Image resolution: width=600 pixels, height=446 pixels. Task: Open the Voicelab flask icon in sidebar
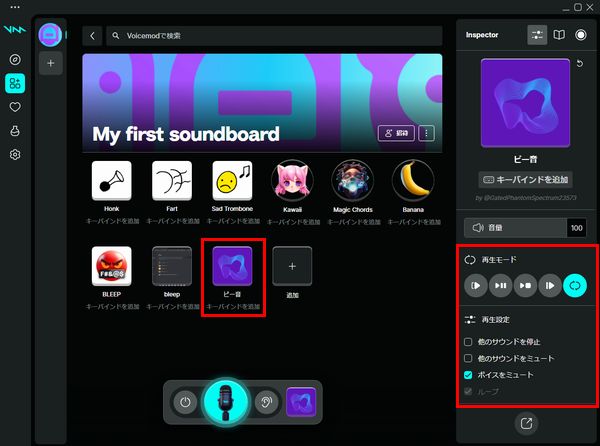point(15,131)
